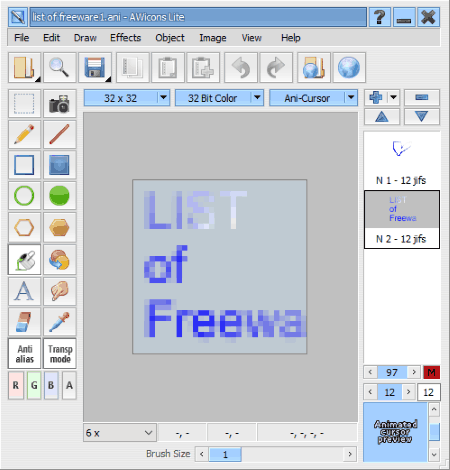Add a frame with the blue plus
Viewport: 450px width, 470px height.
[376, 98]
